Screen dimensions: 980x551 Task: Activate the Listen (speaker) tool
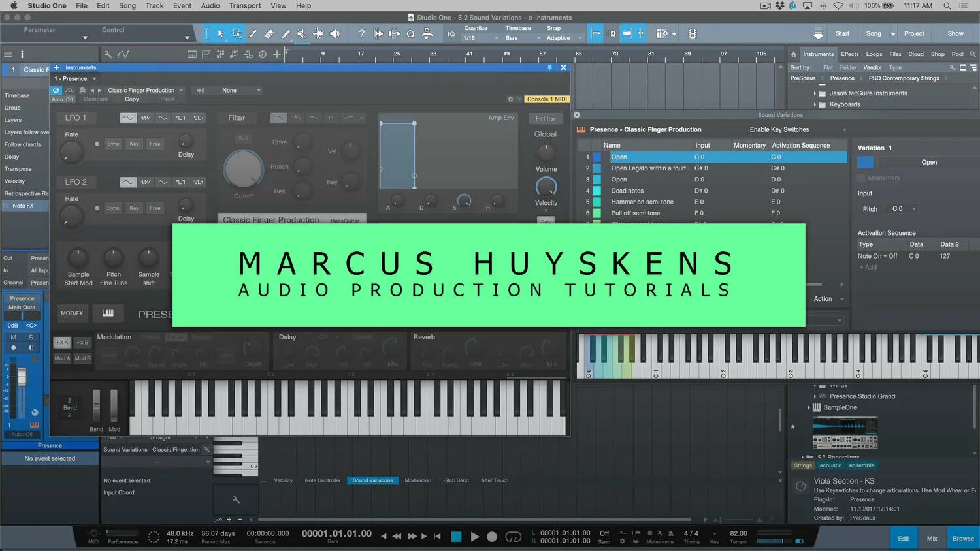335,33
